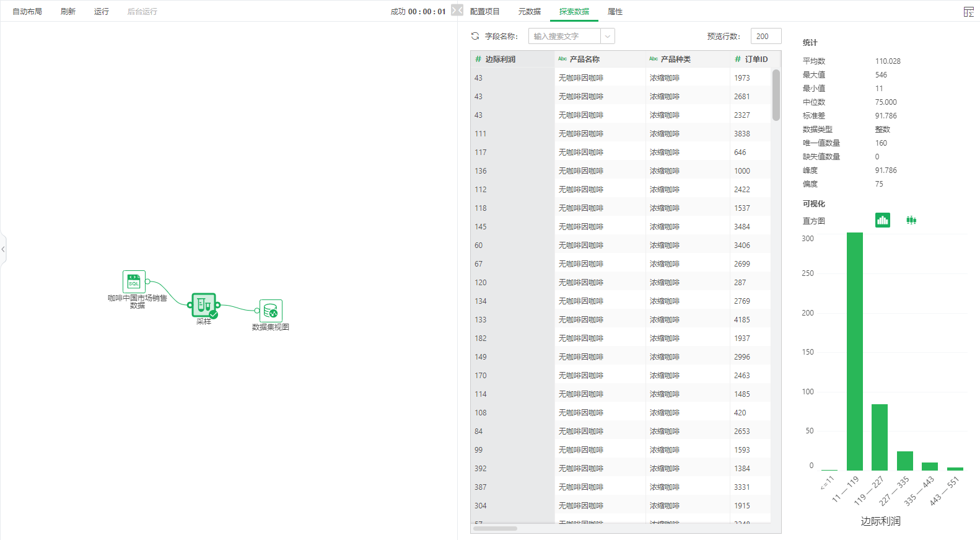980x540 pixels.
Task: Open the 配置项目 tab
Action: [484, 12]
